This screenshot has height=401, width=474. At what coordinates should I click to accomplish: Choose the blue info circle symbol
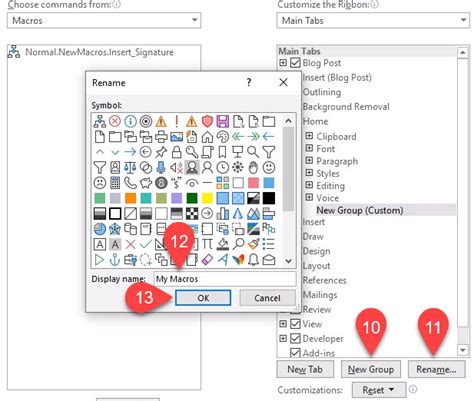(130, 121)
